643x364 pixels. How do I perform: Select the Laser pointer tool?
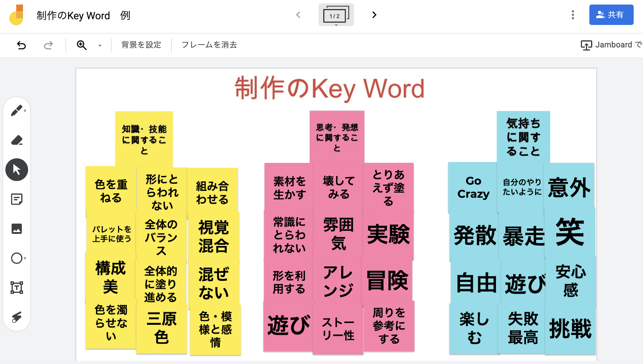click(x=17, y=317)
